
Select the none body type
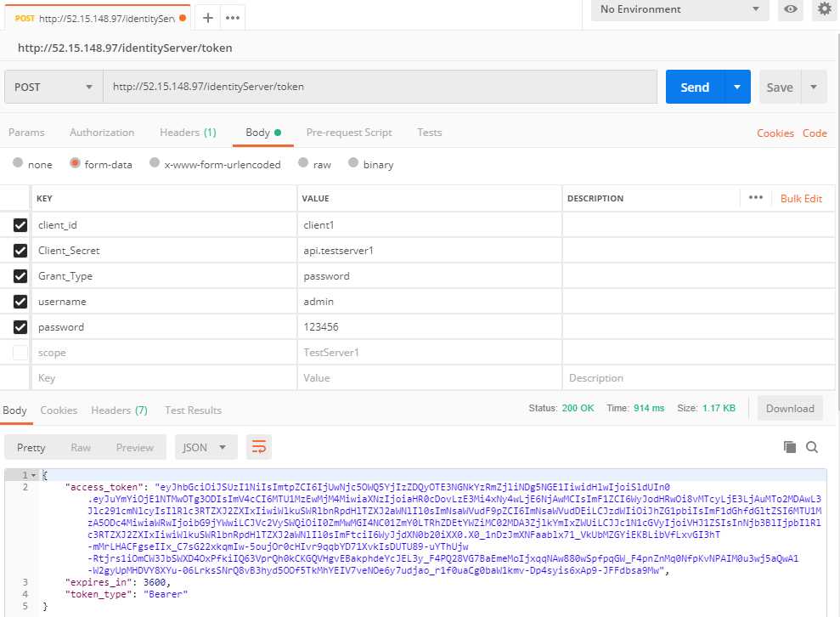[x=18, y=163]
